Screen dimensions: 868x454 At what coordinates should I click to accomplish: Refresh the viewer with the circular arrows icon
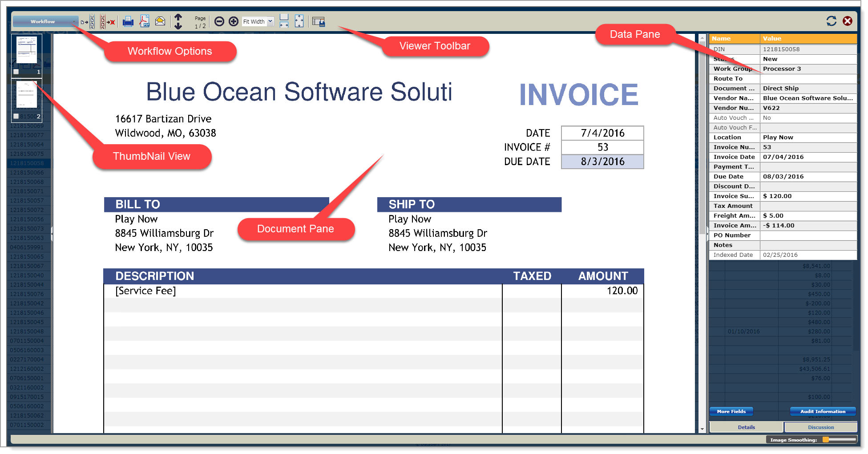pyautogui.click(x=831, y=21)
